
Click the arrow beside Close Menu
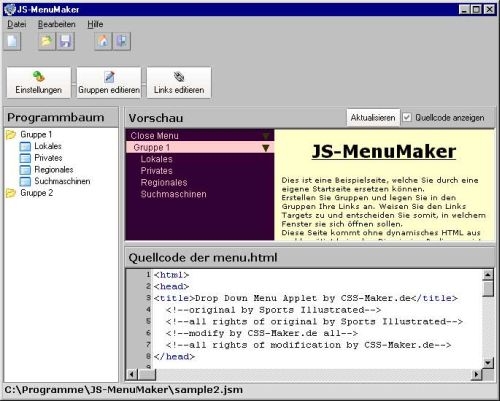click(x=266, y=136)
